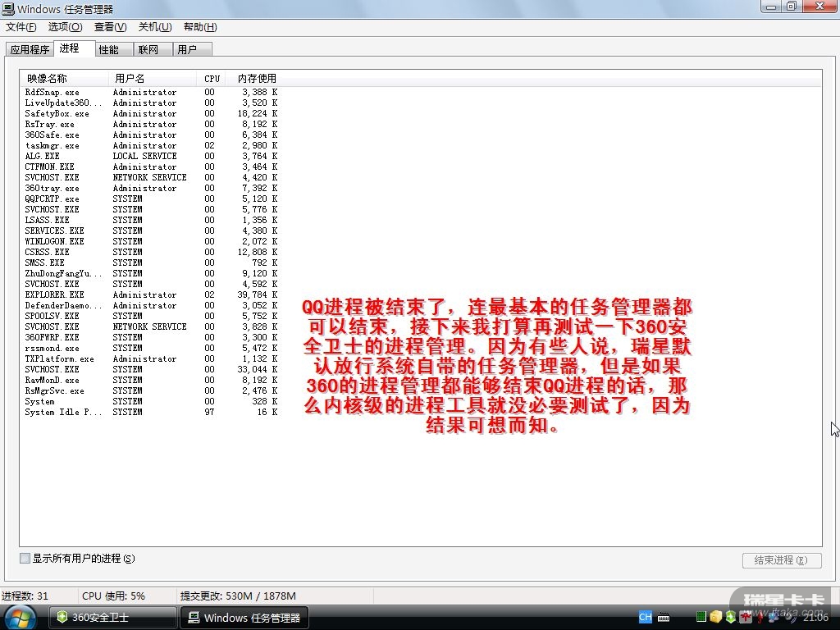The width and height of the screenshot is (840, 630).
Task: Open the 选项(O) menu
Action: (65, 27)
